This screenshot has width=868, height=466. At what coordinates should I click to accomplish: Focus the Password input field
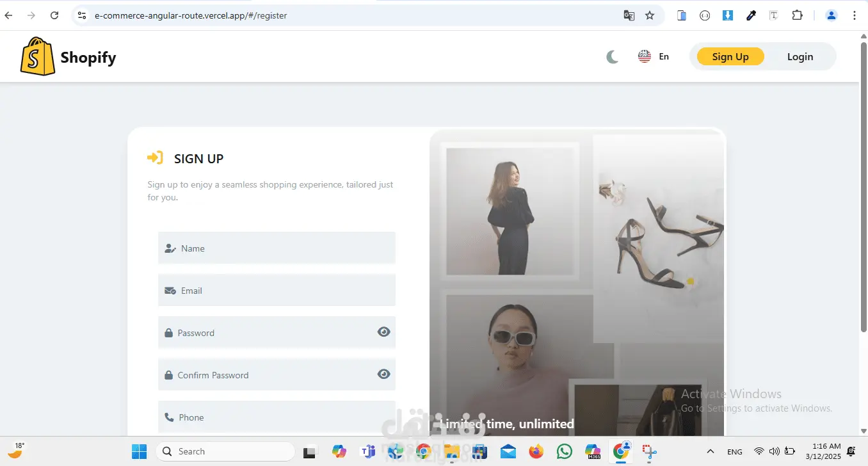coord(277,332)
